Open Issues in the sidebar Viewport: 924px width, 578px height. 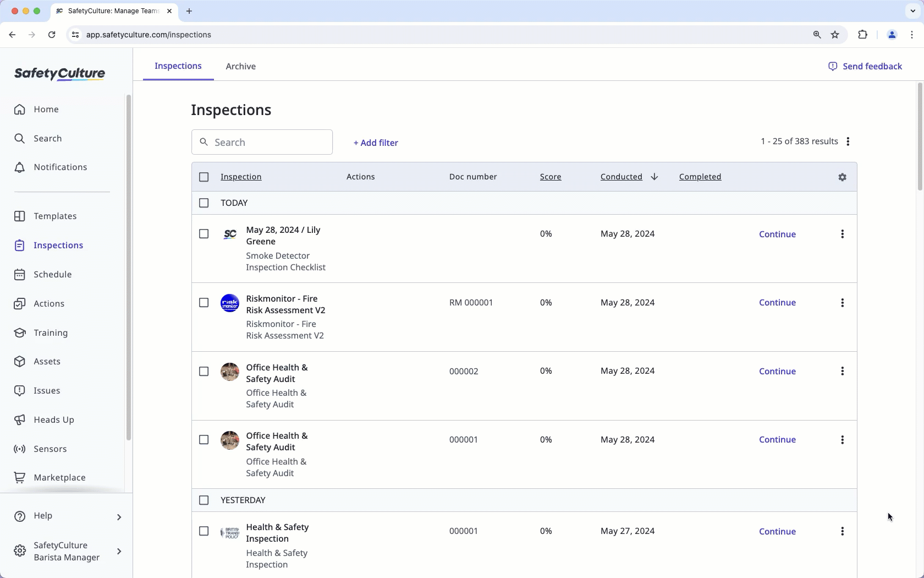[x=37, y=390]
